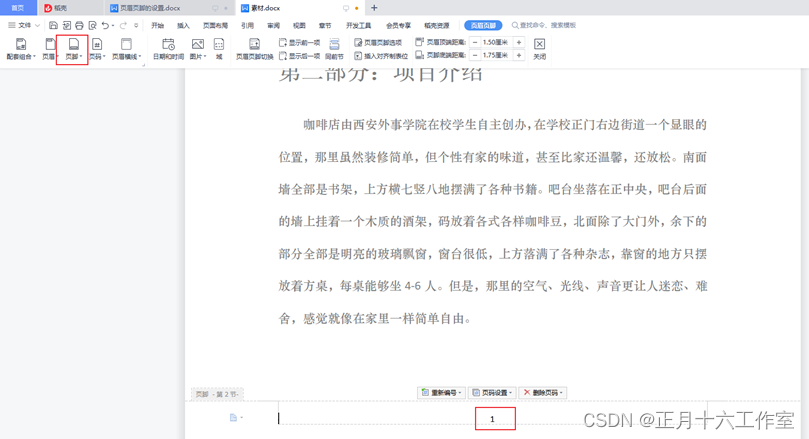Switch to 页眉页脚的设置.docx tab
This screenshot has width=809, height=439.
(169, 8)
